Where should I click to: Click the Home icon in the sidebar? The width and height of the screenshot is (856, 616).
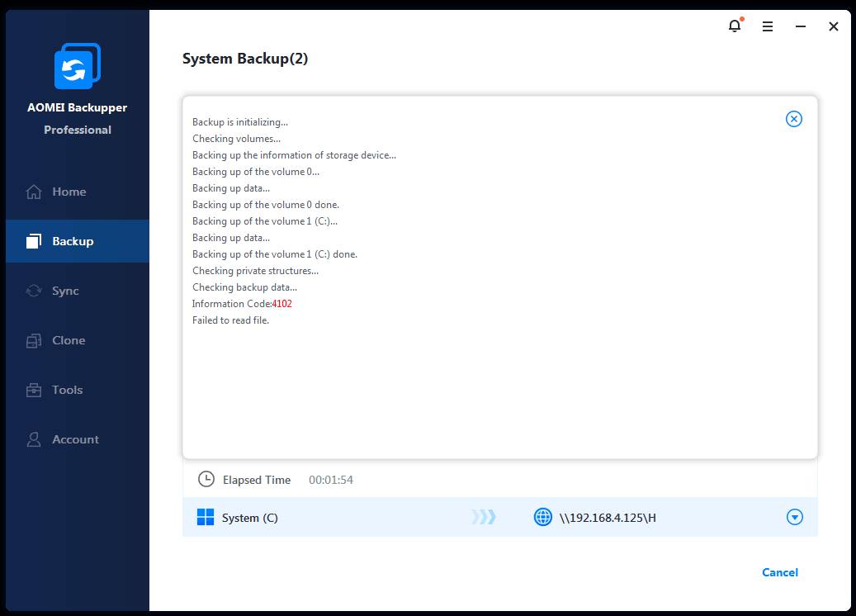(34, 192)
